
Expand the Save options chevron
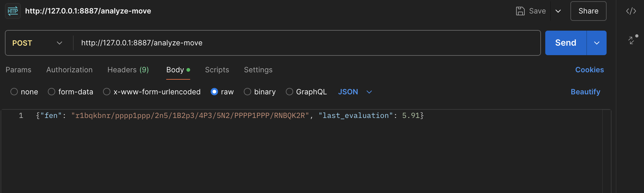558,11
